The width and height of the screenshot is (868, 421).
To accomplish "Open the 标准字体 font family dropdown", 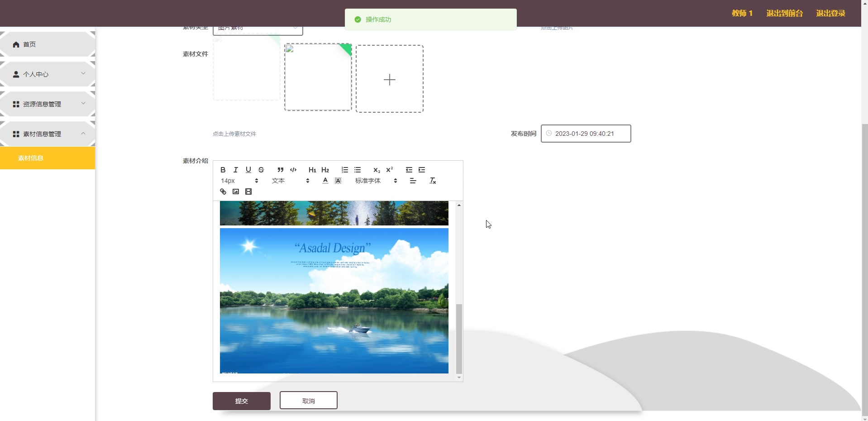I will point(376,181).
